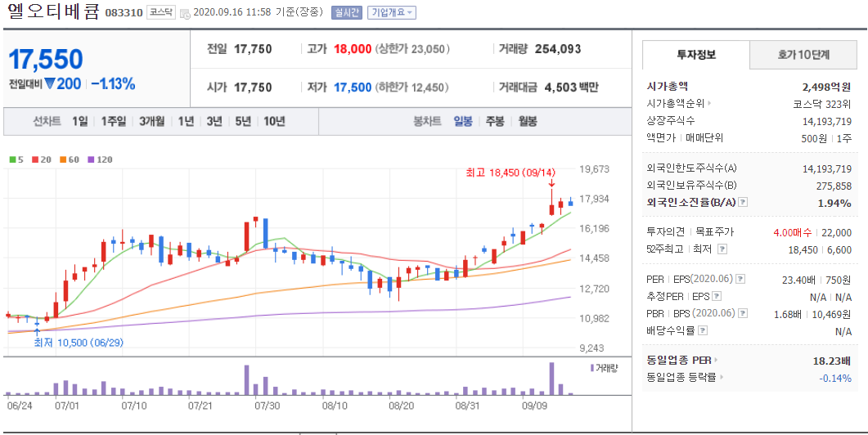
Task: Click the help icon beside 추정PER EPS
Action: pyautogui.click(x=717, y=296)
